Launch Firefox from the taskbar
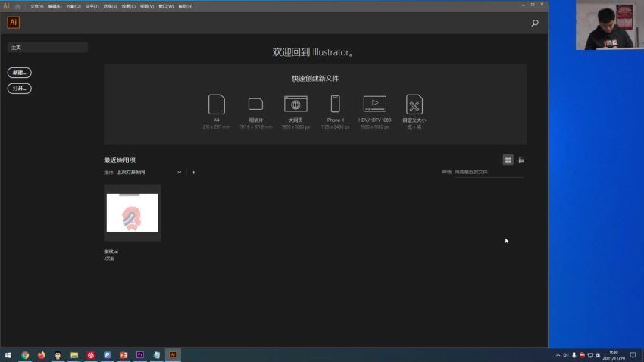The image size is (644, 362). (x=42, y=355)
